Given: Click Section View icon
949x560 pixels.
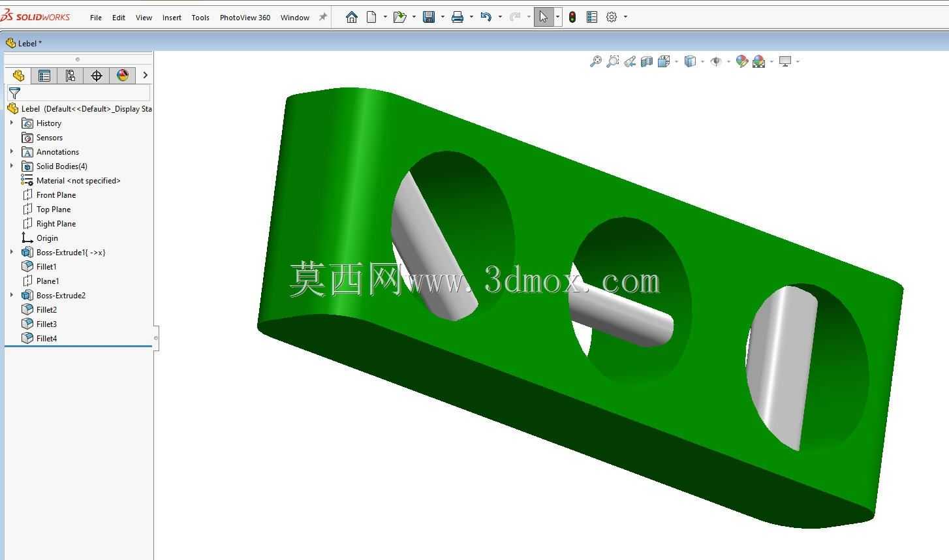Looking at the screenshot, I should click(647, 61).
